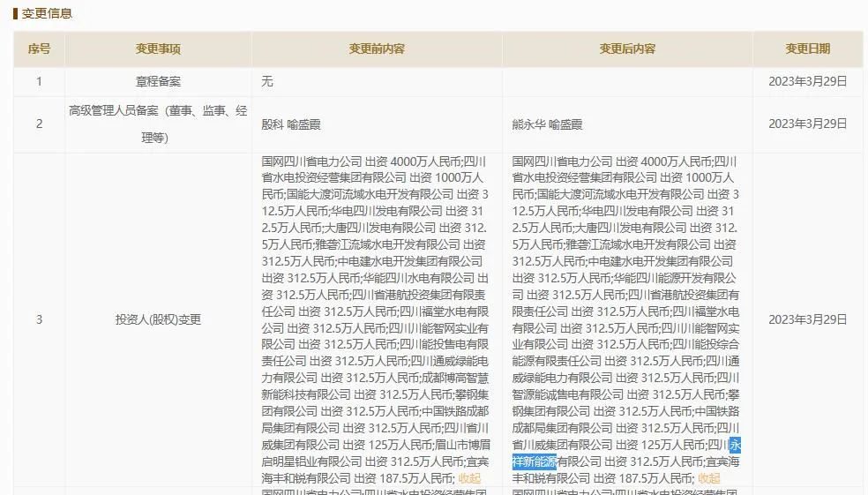
Task: Click the 无 cell in row 1
Action: (x=267, y=81)
